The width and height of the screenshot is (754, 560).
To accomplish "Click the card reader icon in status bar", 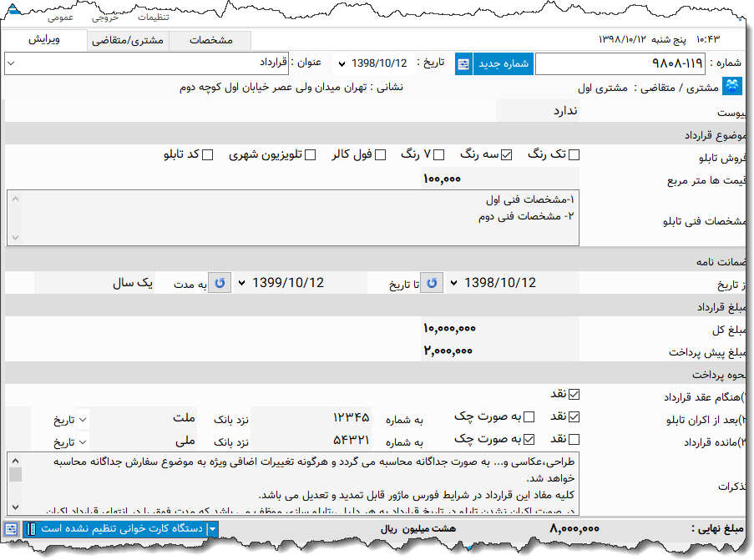I will click(x=32, y=529).
